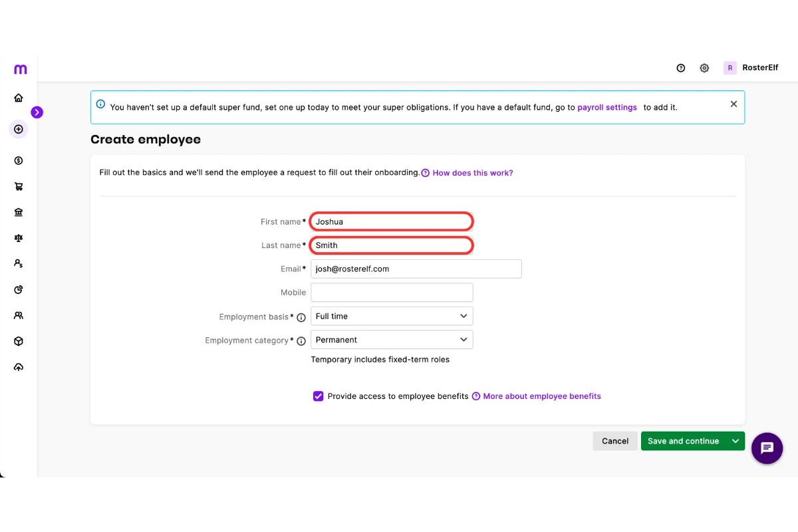798x532 pixels.
Task: Click the Email field with josh@rosterelf.com
Action: coord(416,269)
